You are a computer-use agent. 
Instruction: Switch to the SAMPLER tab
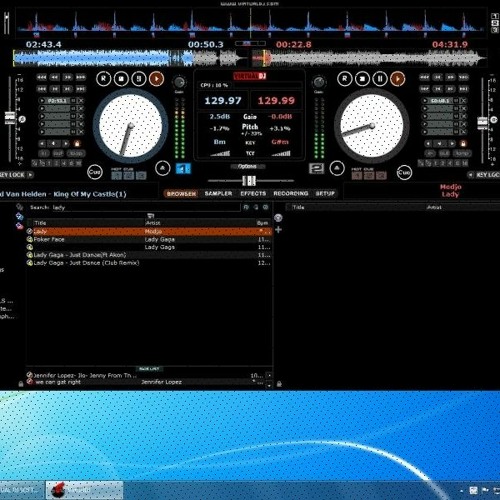[218, 194]
